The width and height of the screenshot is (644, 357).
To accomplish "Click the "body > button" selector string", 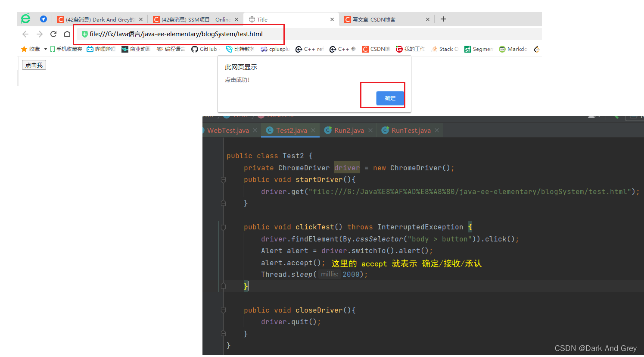I will [440, 239].
